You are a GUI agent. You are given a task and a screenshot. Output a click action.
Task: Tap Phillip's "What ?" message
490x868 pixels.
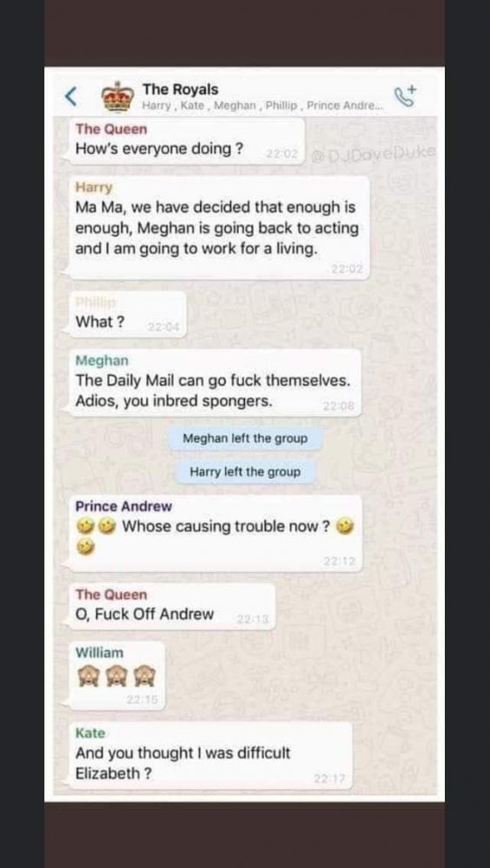tap(128, 314)
